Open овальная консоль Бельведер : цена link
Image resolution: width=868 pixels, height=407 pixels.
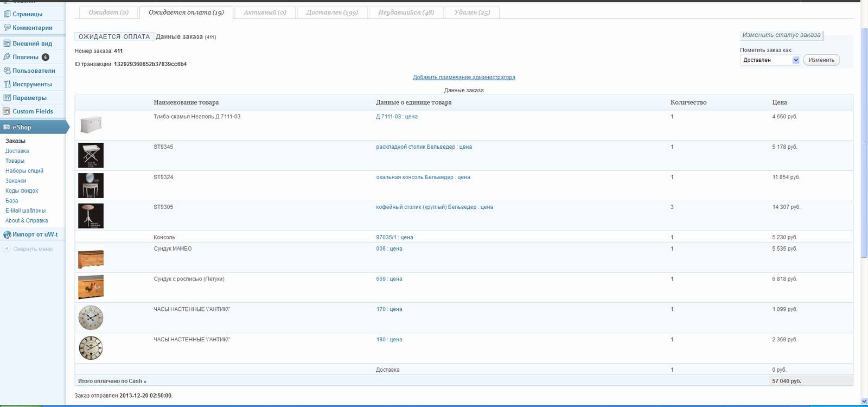[x=423, y=177]
